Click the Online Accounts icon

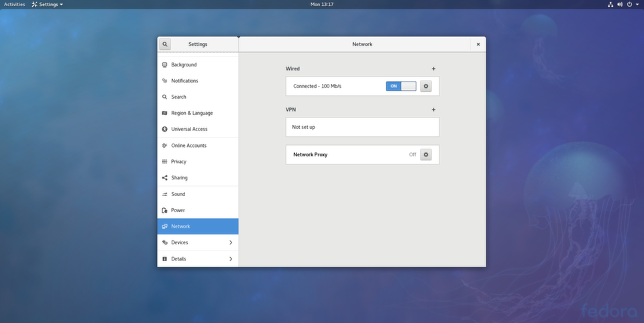pyautogui.click(x=165, y=146)
